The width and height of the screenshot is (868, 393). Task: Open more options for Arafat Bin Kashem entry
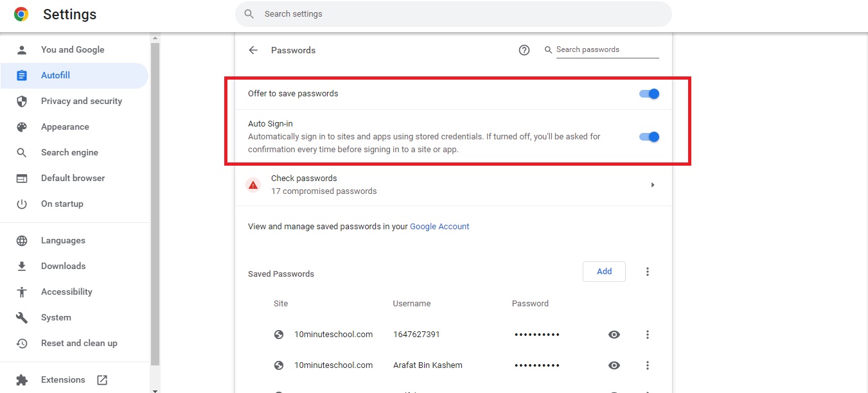click(x=647, y=365)
